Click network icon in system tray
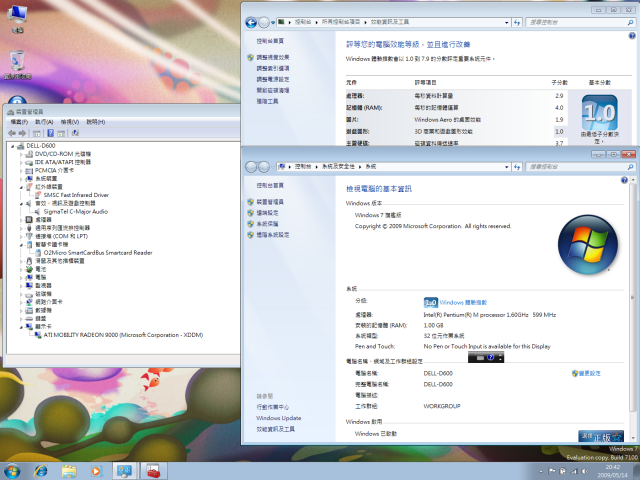Screen dimensions: 640x480 click(574, 471)
